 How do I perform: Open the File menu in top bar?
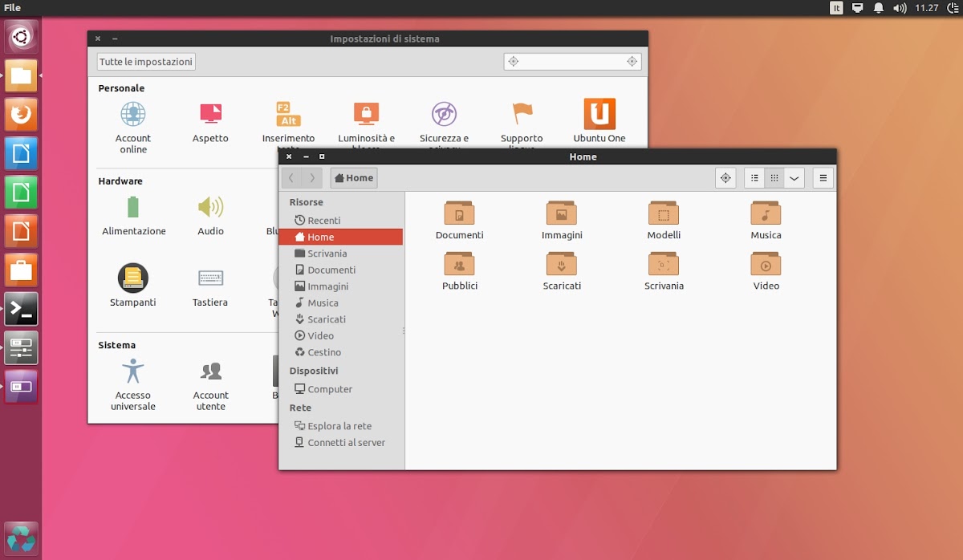[13, 7]
